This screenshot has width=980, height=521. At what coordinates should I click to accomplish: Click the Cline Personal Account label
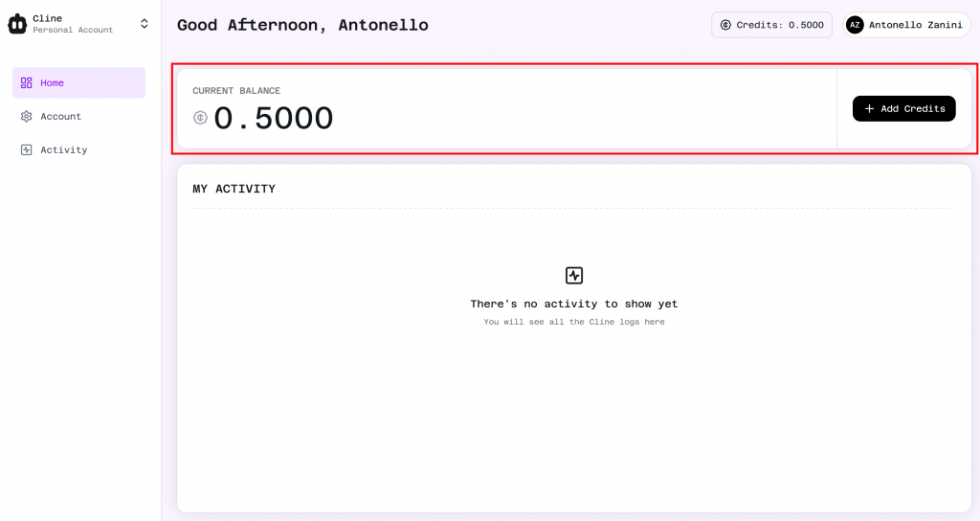[72, 24]
